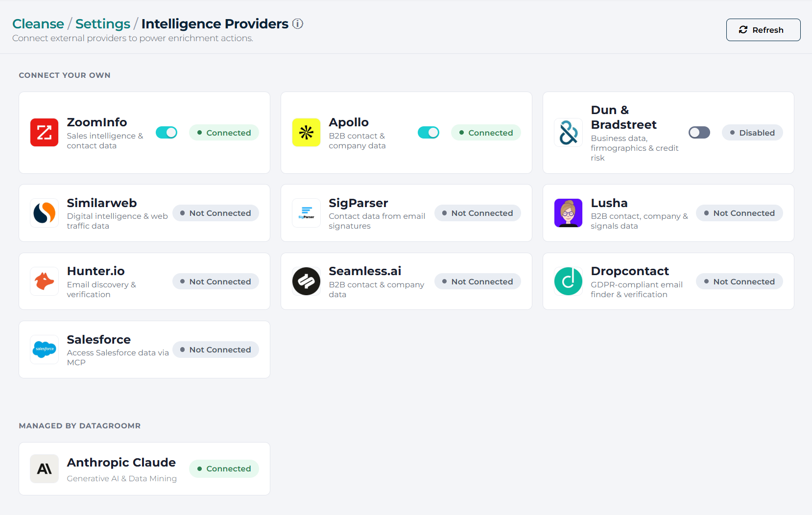
Task: Click the ZoomInfo red logo icon
Action: coord(44,133)
